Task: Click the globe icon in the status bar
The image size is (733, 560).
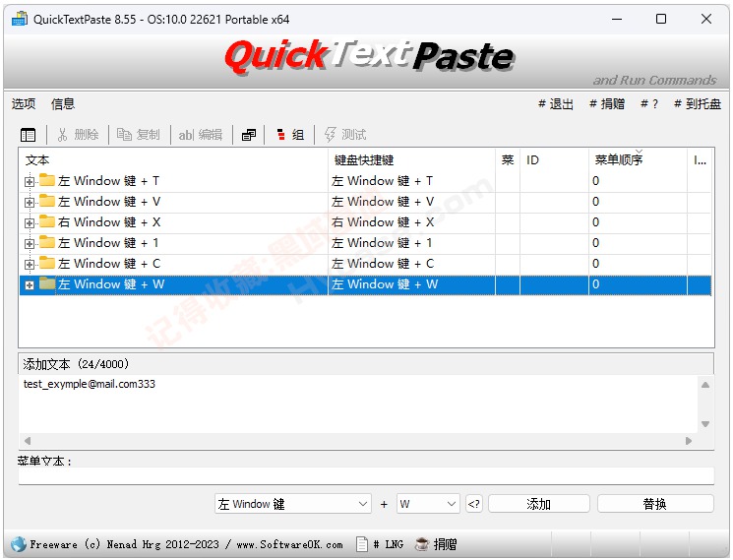Action: coord(19,544)
